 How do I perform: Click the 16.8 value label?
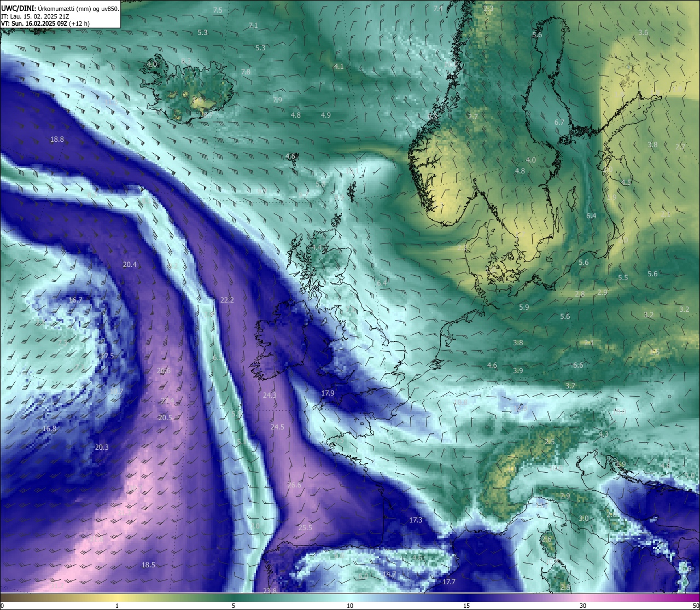[x=49, y=429]
